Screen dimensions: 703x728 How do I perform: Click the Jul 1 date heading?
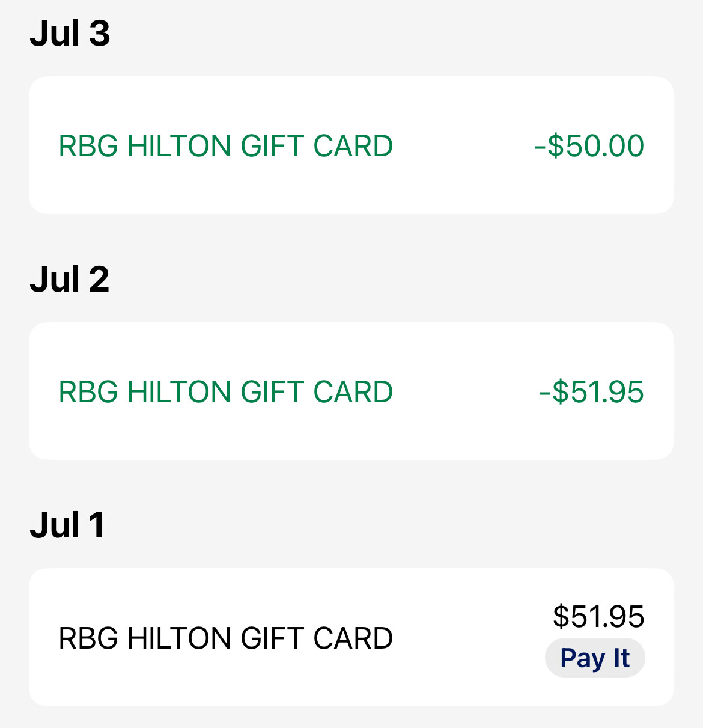coord(67,525)
